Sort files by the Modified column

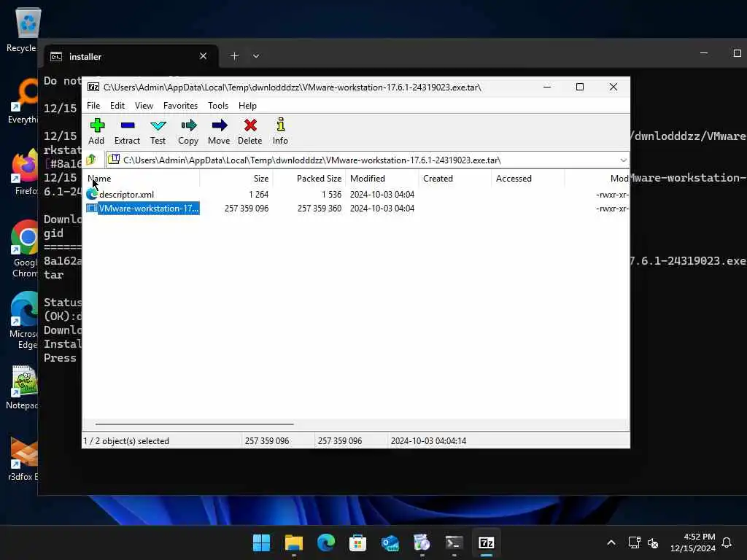[x=382, y=179]
